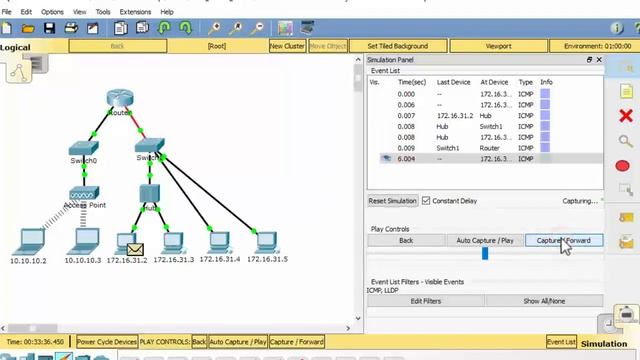
Task: Click Capture / Forward in simulation panel
Action: (x=564, y=240)
